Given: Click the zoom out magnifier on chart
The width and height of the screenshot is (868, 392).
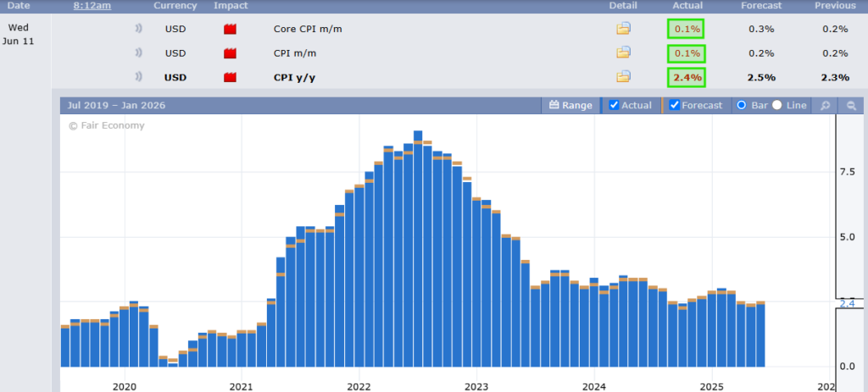Looking at the screenshot, I should (x=851, y=106).
